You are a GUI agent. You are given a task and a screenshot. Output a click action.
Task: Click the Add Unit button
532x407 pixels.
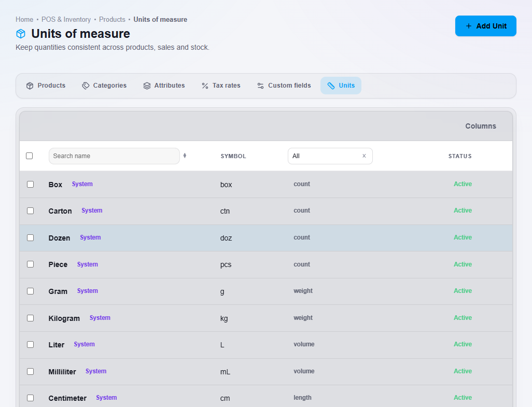(x=486, y=26)
